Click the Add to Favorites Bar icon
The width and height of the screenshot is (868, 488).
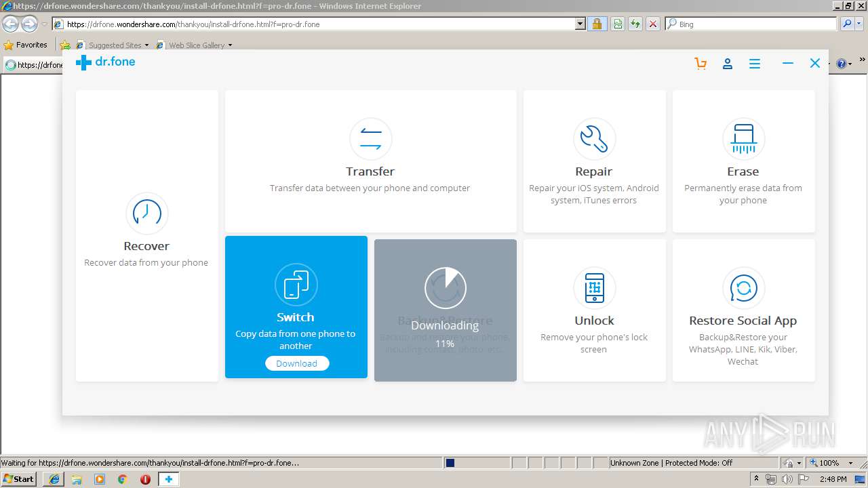pyautogui.click(x=65, y=45)
